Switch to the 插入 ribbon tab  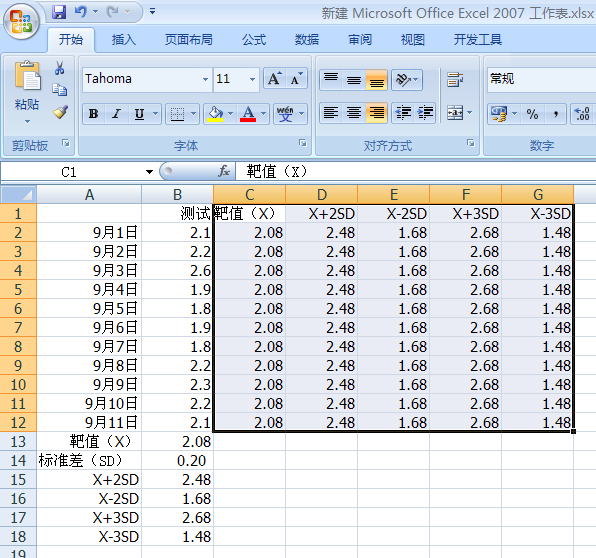click(124, 40)
